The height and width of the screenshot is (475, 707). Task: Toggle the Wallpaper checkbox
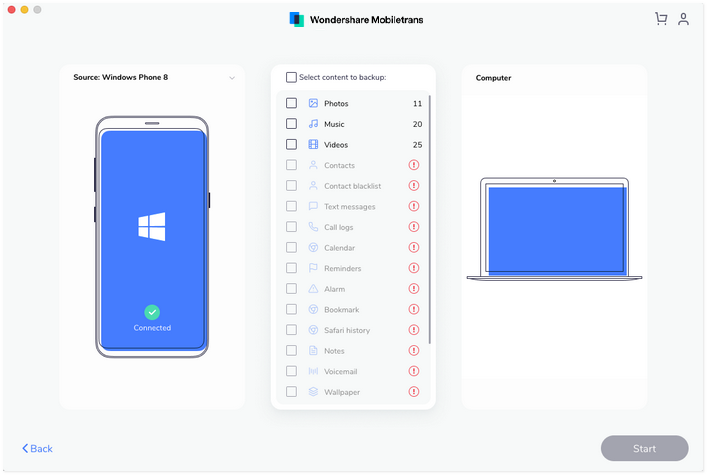click(291, 392)
